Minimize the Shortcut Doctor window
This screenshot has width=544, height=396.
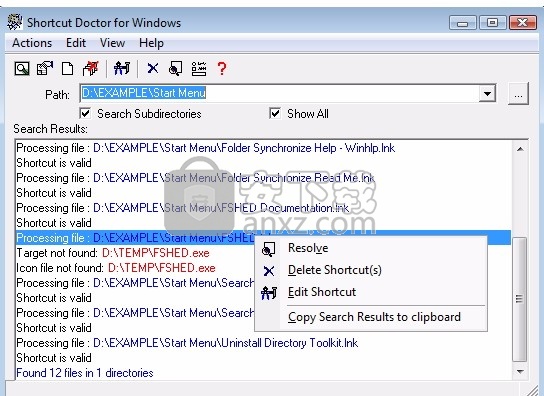click(x=462, y=23)
